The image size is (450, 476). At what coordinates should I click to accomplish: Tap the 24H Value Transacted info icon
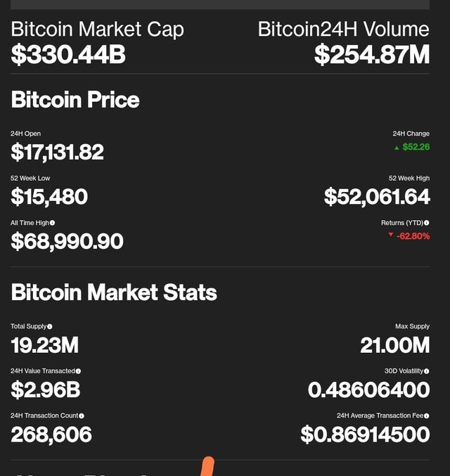click(78, 371)
